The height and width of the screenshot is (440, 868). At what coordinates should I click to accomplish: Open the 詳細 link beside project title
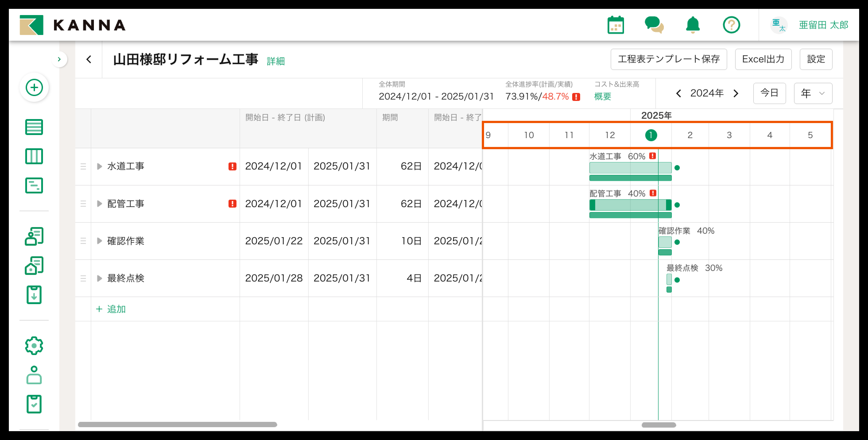click(276, 61)
